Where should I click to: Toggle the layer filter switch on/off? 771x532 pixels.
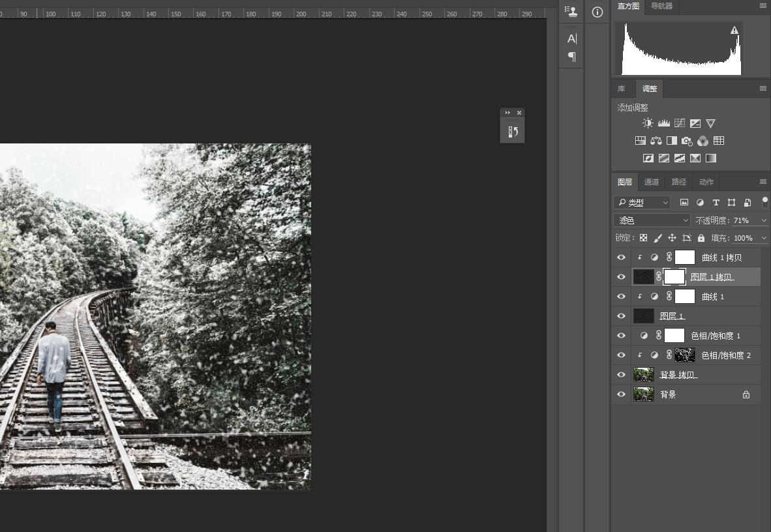click(x=764, y=201)
